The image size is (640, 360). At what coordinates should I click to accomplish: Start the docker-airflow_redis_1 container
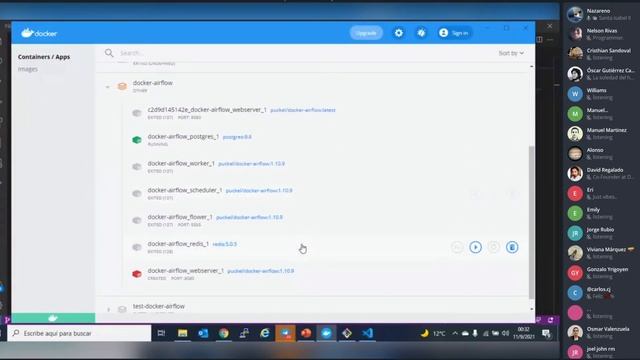(x=475, y=247)
